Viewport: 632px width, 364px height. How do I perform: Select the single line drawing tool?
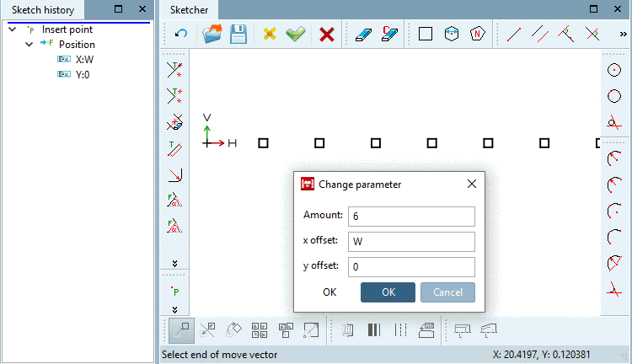[x=513, y=35]
